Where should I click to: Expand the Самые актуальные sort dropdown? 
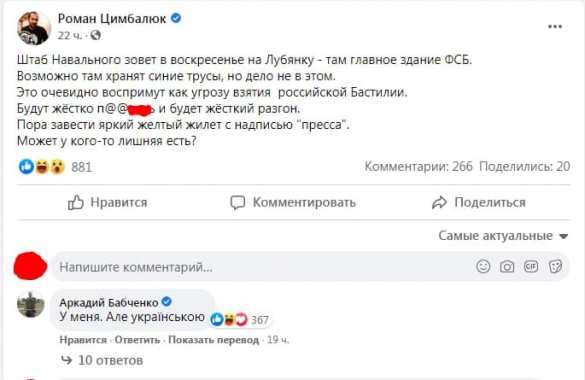pyautogui.click(x=503, y=236)
